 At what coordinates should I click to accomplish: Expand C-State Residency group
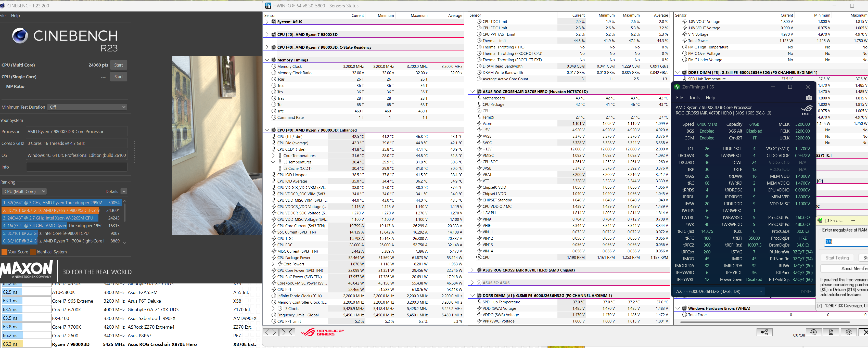(267, 47)
